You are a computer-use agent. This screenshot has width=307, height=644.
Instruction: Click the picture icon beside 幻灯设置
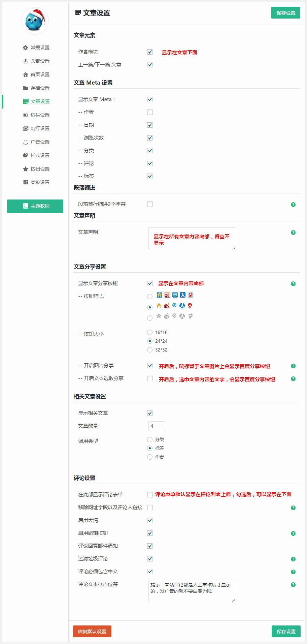click(x=25, y=128)
